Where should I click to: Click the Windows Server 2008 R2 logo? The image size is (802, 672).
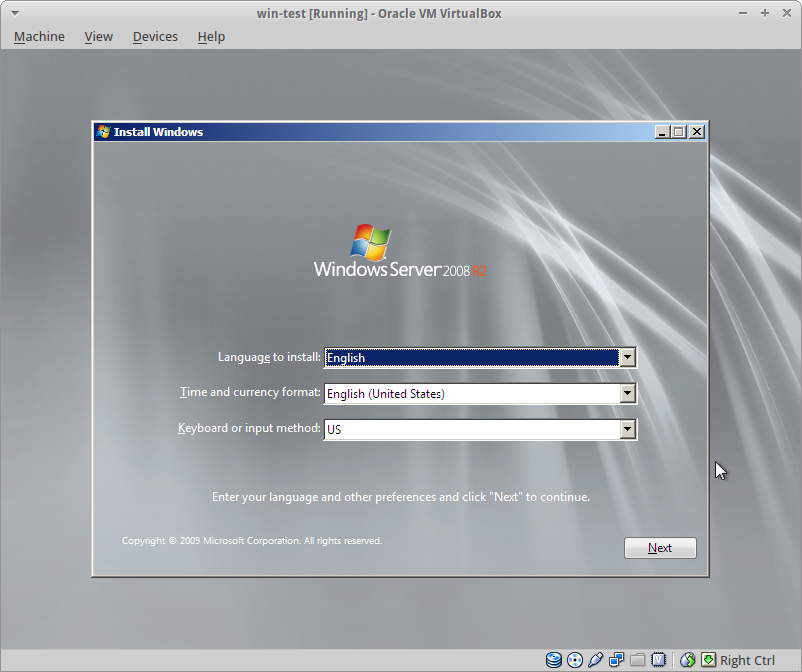[x=400, y=251]
